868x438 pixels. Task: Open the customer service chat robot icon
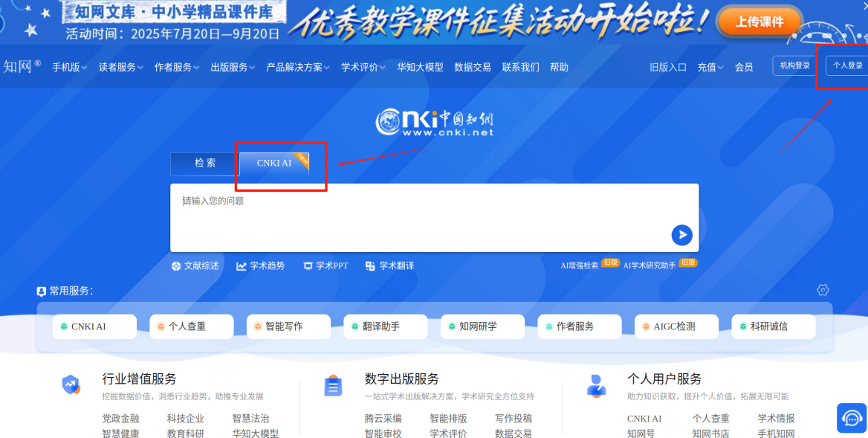click(x=852, y=417)
